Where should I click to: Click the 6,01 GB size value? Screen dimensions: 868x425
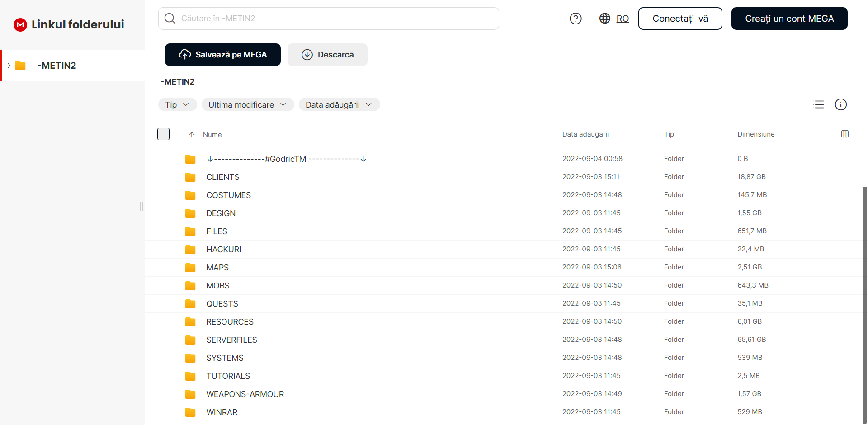click(x=750, y=321)
